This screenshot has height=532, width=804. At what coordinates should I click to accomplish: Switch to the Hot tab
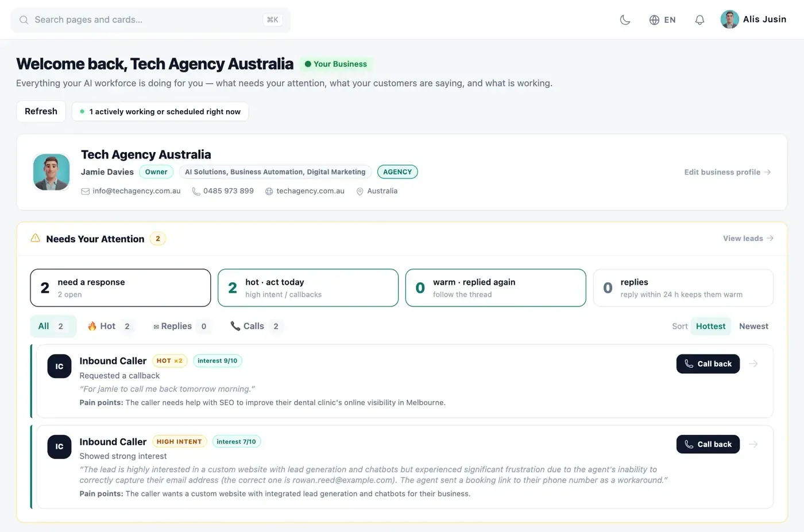pos(111,327)
